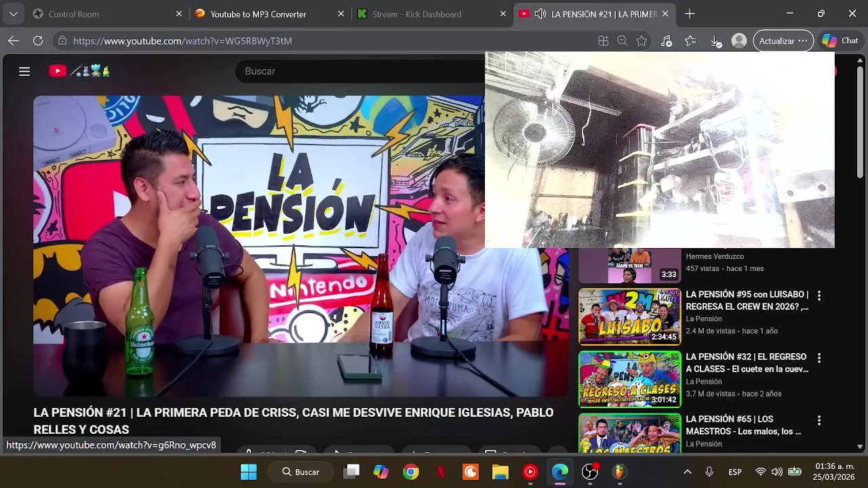This screenshot has width=868, height=488.
Task: Open Hermes Verduzco channel name
Action: (x=715, y=256)
